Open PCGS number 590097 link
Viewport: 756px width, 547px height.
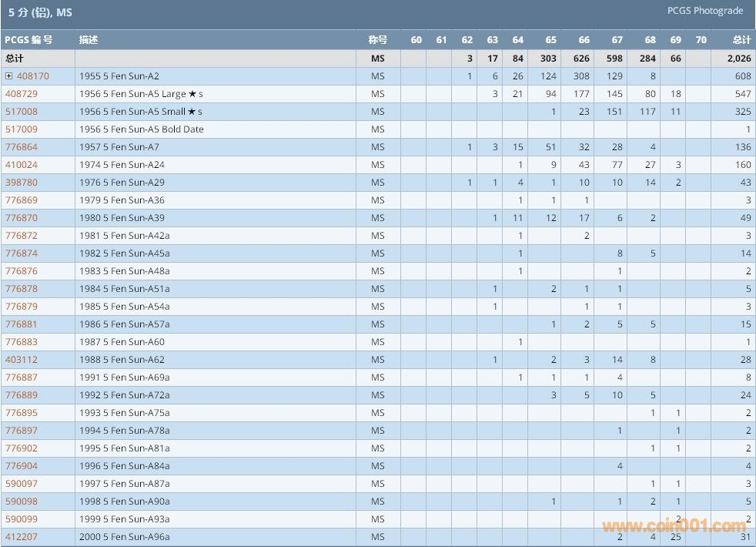click(21, 484)
